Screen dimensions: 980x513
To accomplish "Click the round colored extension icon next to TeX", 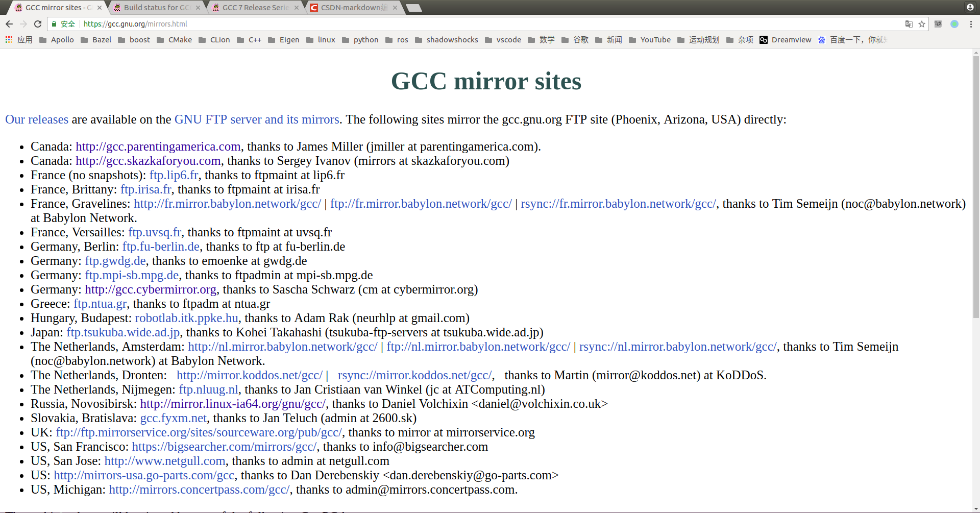I will [954, 24].
